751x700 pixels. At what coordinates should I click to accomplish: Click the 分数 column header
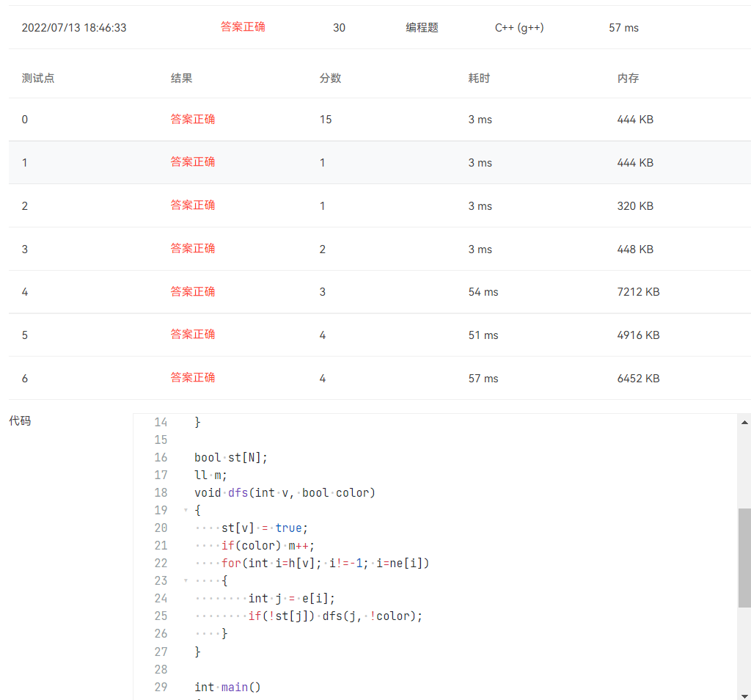pos(331,78)
